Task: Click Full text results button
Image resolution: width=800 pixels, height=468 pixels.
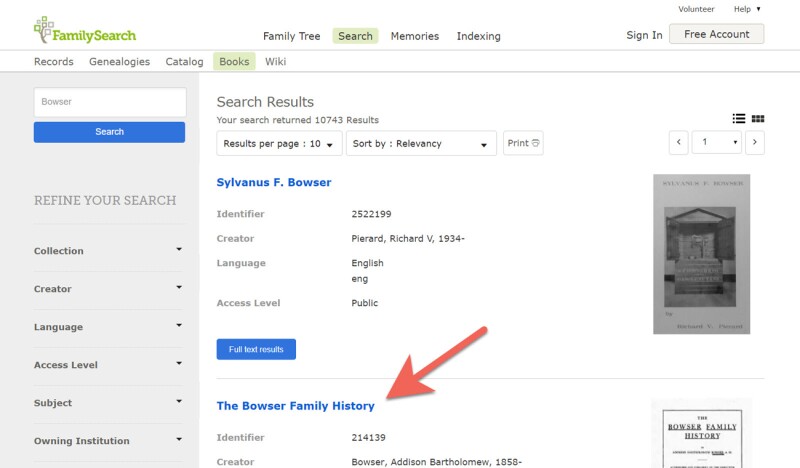Action: tap(256, 349)
